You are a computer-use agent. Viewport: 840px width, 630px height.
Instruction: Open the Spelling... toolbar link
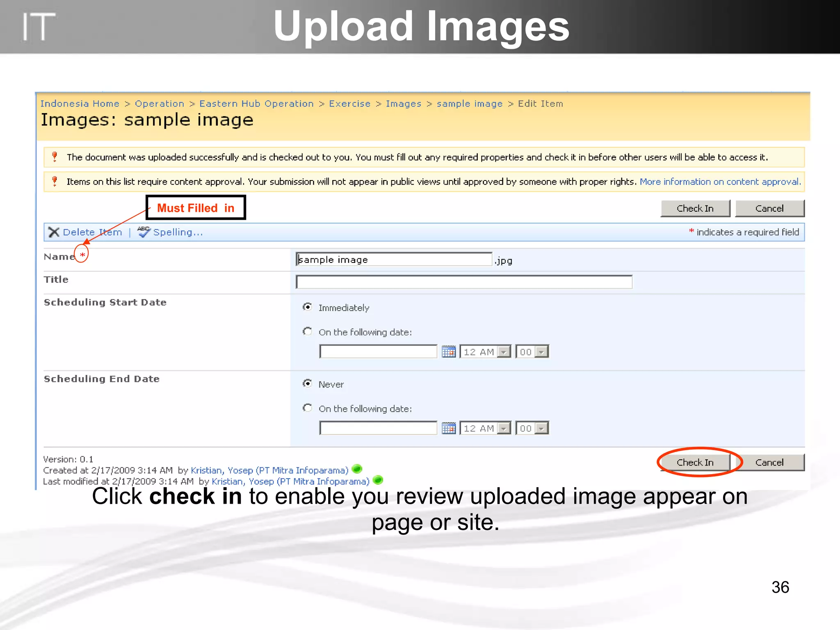click(178, 233)
